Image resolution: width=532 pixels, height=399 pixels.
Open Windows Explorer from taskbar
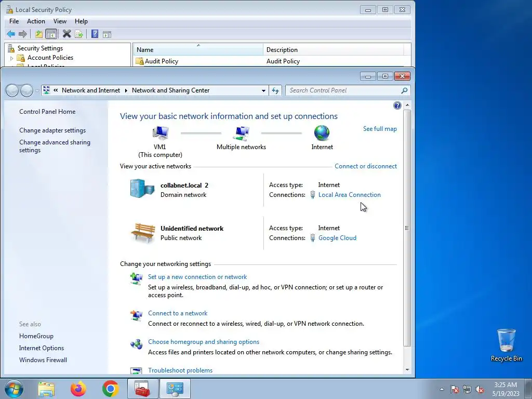[46, 389]
